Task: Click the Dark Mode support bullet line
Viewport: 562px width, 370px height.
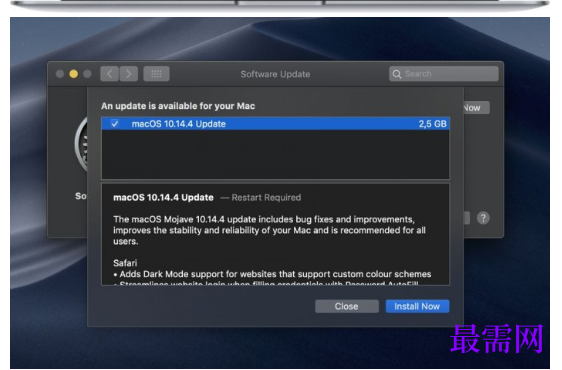Action: [272, 274]
